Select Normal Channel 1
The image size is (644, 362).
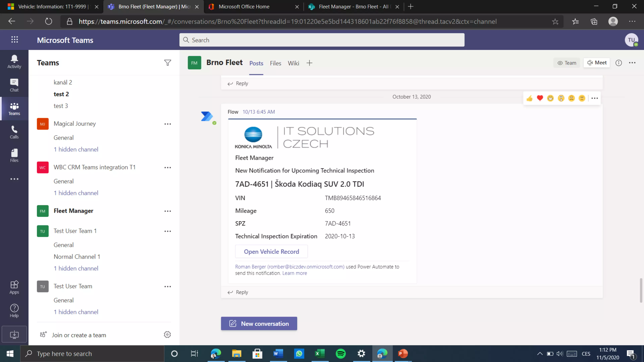point(77,257)
